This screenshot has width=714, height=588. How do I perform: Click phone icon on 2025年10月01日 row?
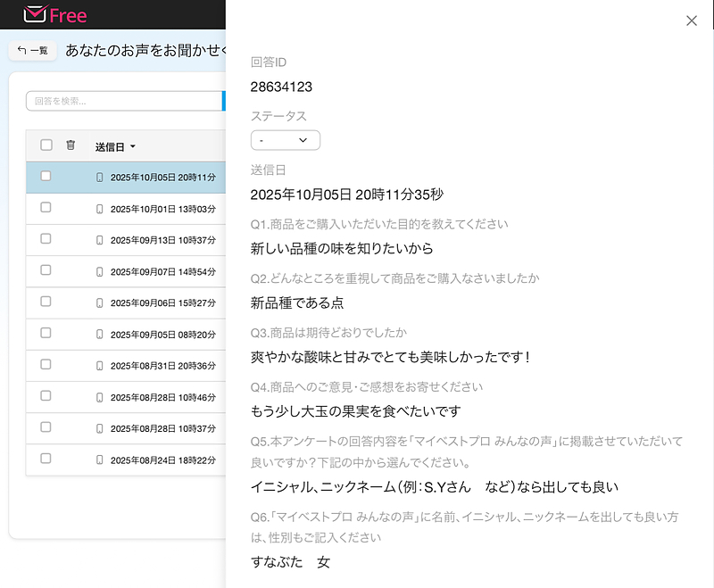click(x=100, y=209)
